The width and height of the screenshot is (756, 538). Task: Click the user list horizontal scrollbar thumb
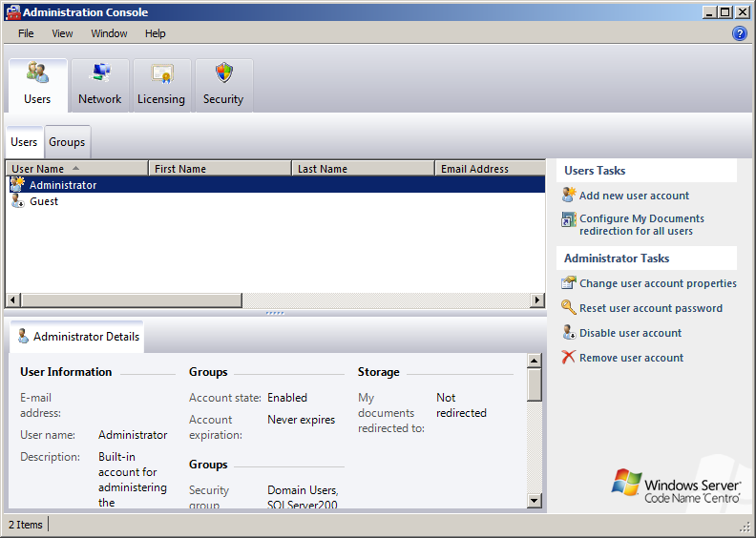(131, 300)
